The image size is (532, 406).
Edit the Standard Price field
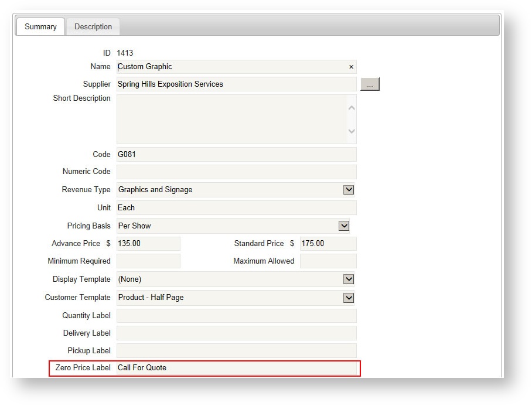coord(328,244)
